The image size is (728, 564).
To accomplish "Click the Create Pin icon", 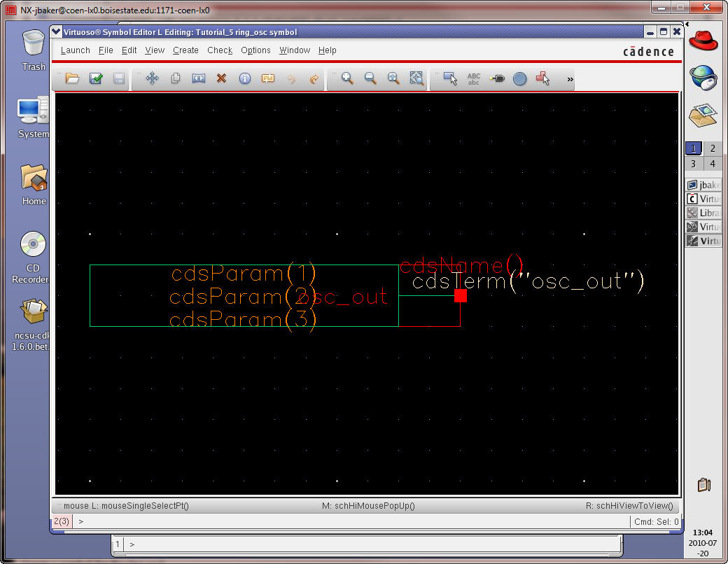I will click(x=497, y=78).
